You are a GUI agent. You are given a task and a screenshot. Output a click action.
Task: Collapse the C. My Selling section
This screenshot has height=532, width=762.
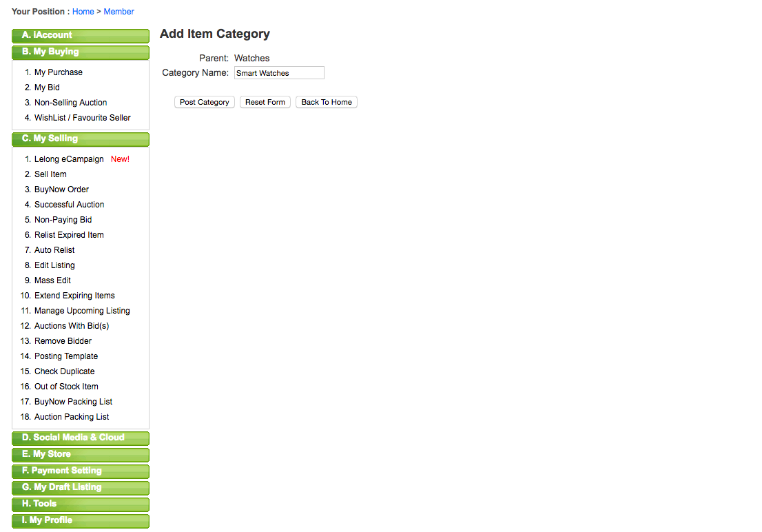(x=81, y=139)
